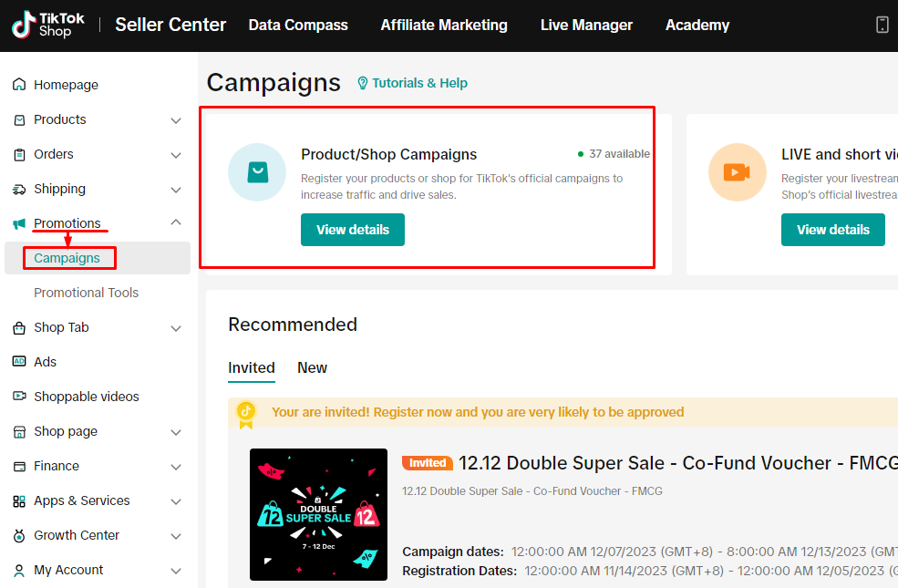
Task: Open Academy in top navigation
Action: 697,26
